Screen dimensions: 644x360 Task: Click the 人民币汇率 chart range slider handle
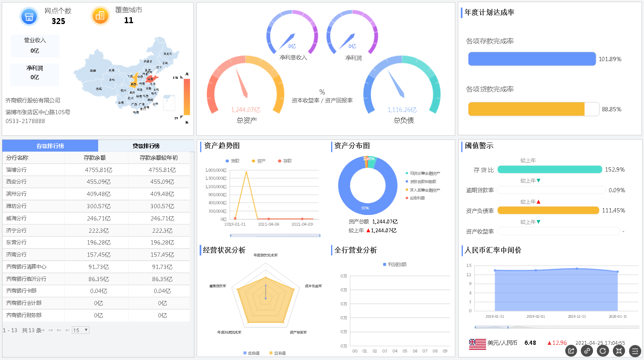pos(508,327)
